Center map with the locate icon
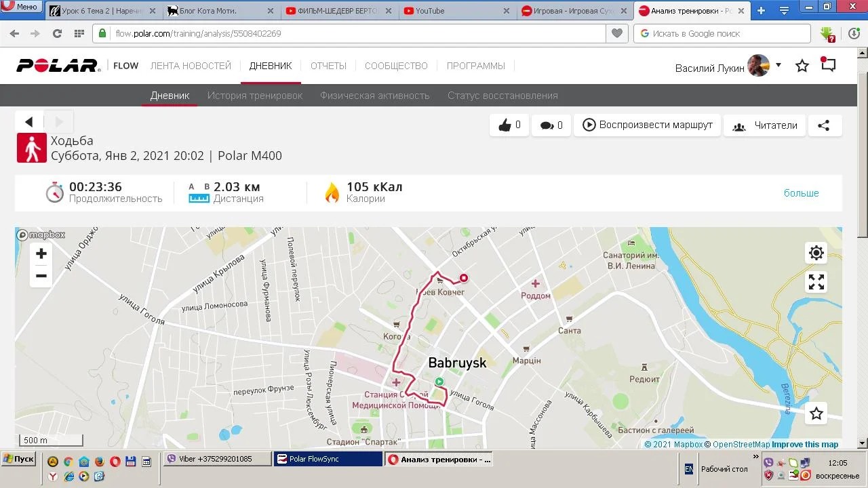This screenshot has height=488, width=868. point(816,253)
